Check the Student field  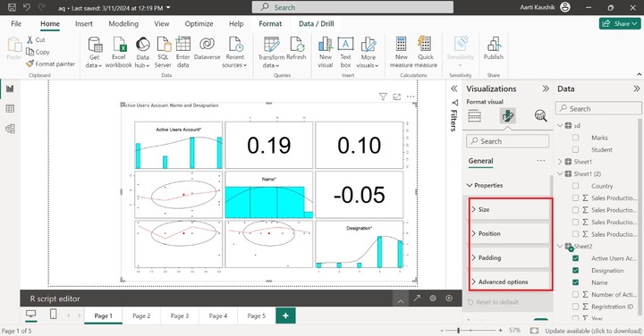click(x=575, y=150)
